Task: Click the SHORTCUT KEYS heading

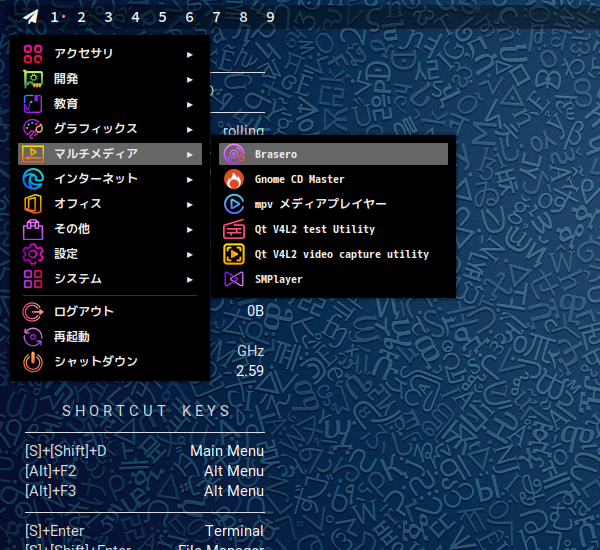Action: tap(146, 411)
